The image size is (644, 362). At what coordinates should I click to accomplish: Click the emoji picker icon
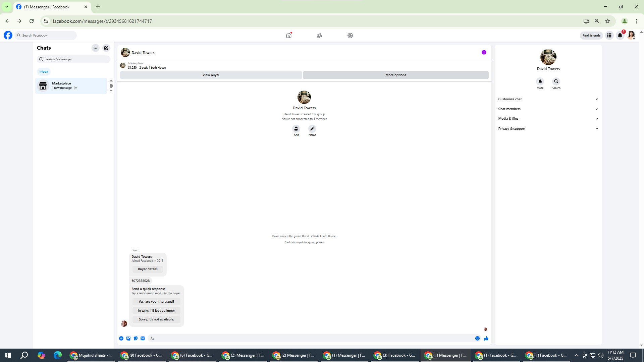tap(477, 339)
